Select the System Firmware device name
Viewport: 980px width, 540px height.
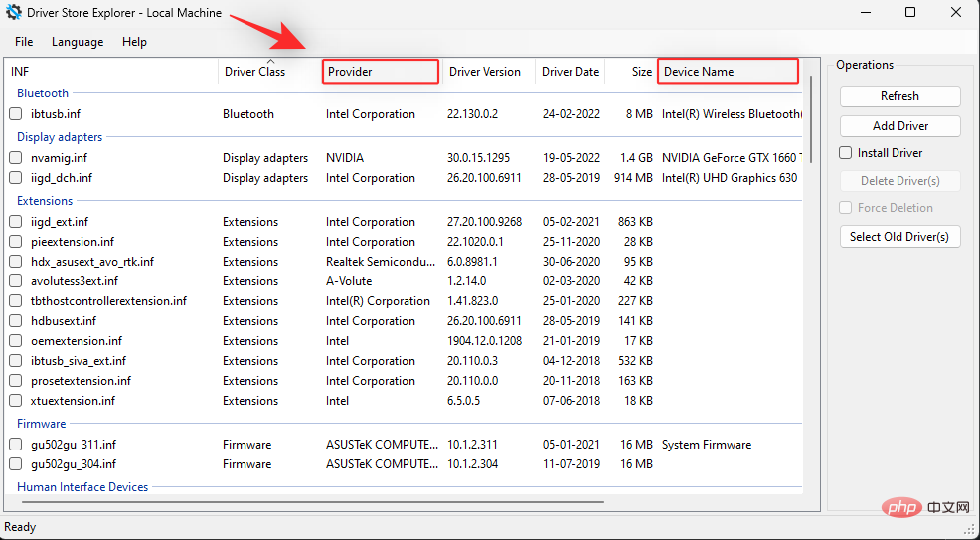pos(707,445)
